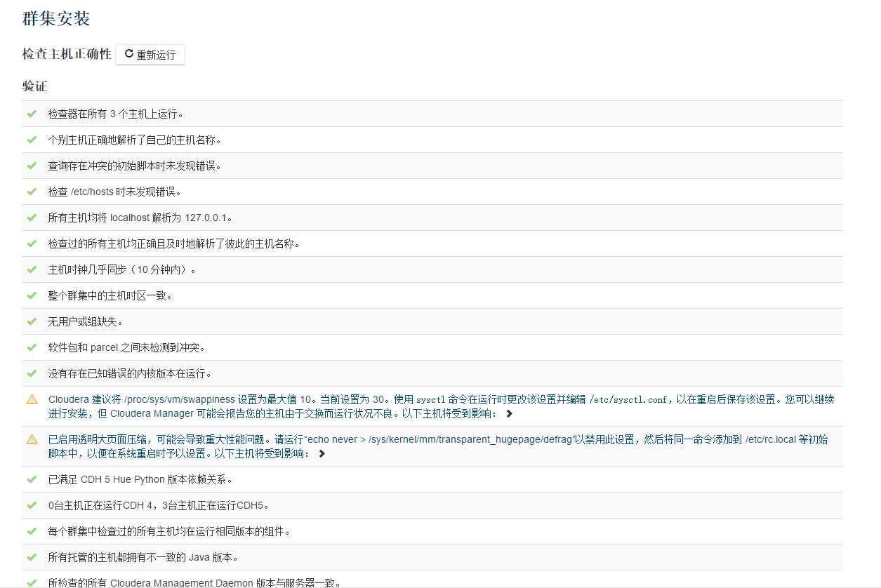
Task: Select text 软件包和 parcel 之间未检测到冲突
Action: tap(126, 347)
